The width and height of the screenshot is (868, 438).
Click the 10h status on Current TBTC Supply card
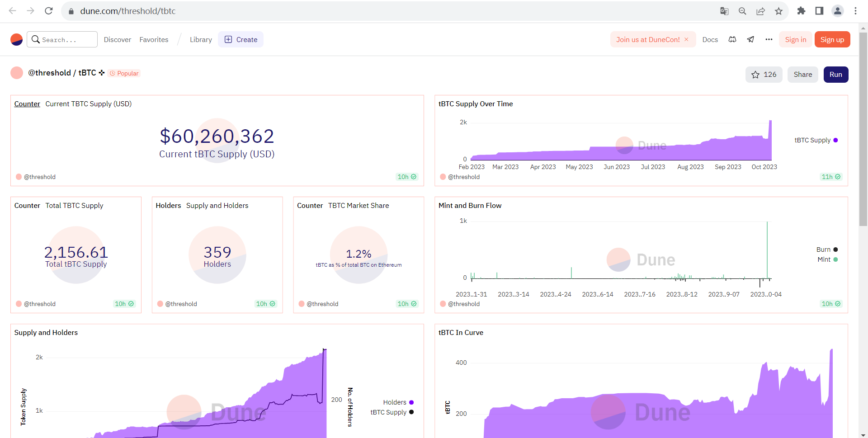coord(407,177)
